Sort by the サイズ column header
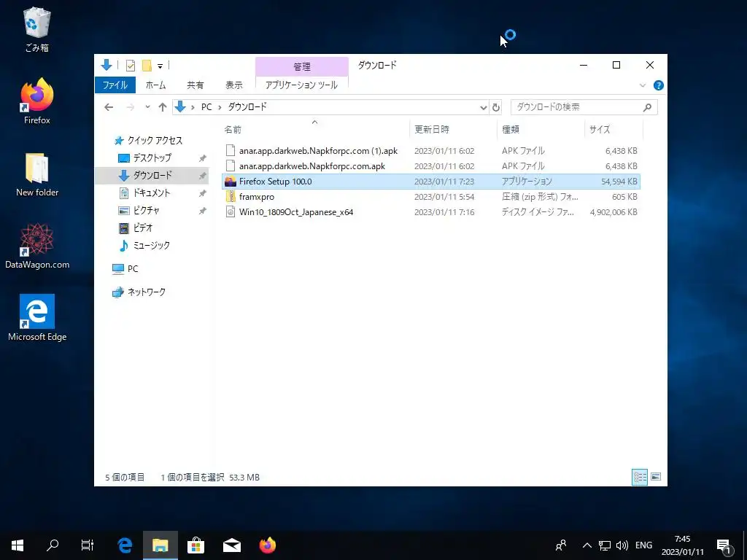747x560 pixels. (x=614, y=130)
